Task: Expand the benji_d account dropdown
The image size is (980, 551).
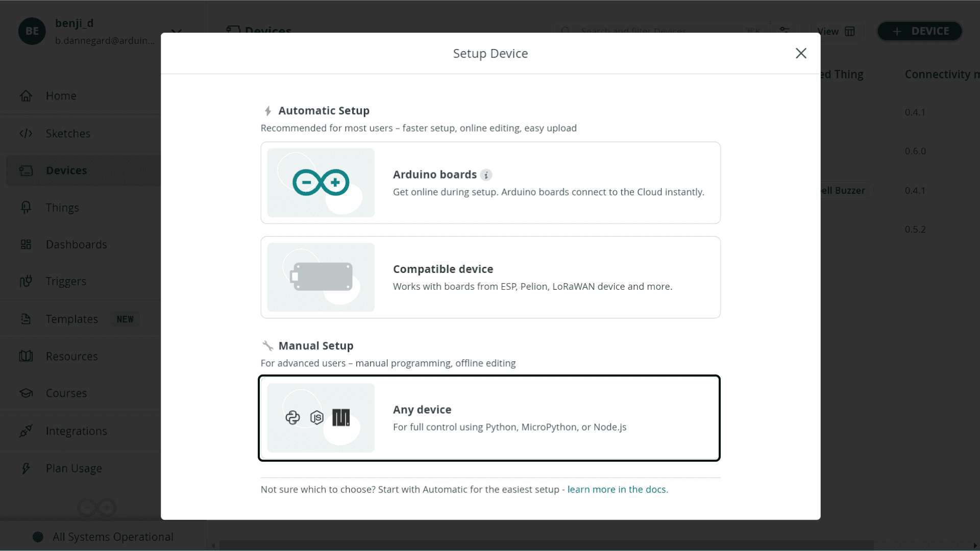Action: pos(176,32)
